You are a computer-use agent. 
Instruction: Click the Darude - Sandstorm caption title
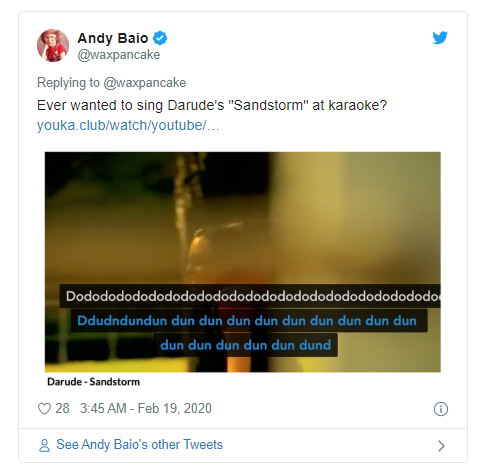93,382
